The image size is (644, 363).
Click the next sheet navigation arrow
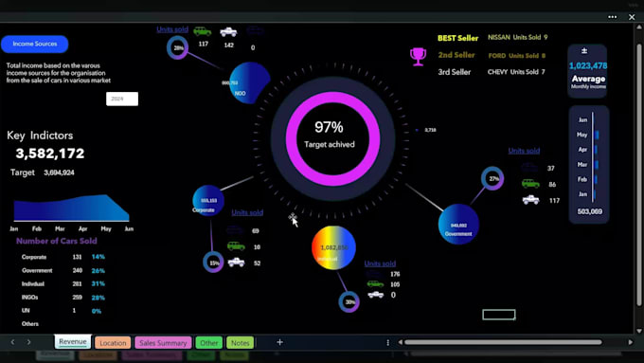tap(28, 342)
